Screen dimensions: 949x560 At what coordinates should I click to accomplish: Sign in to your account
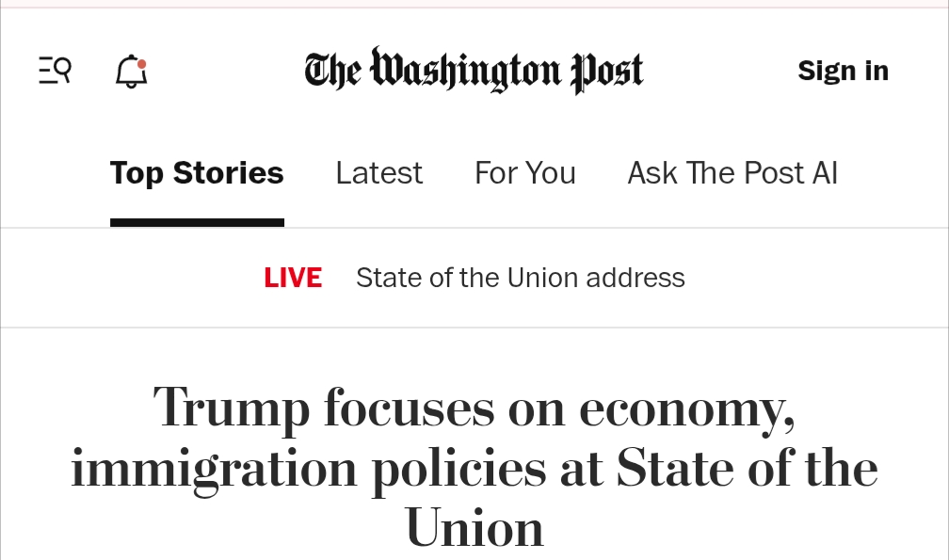pos(843,71)
